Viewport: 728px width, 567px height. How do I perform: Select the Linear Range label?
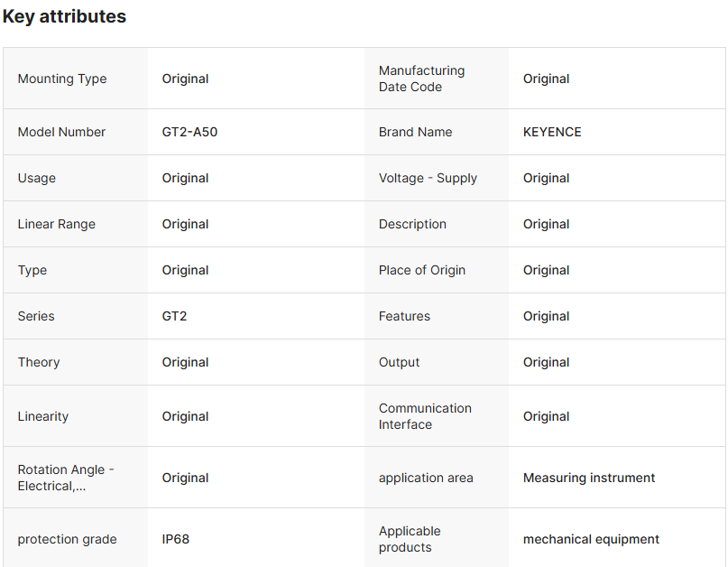click(x=56, y=224)
